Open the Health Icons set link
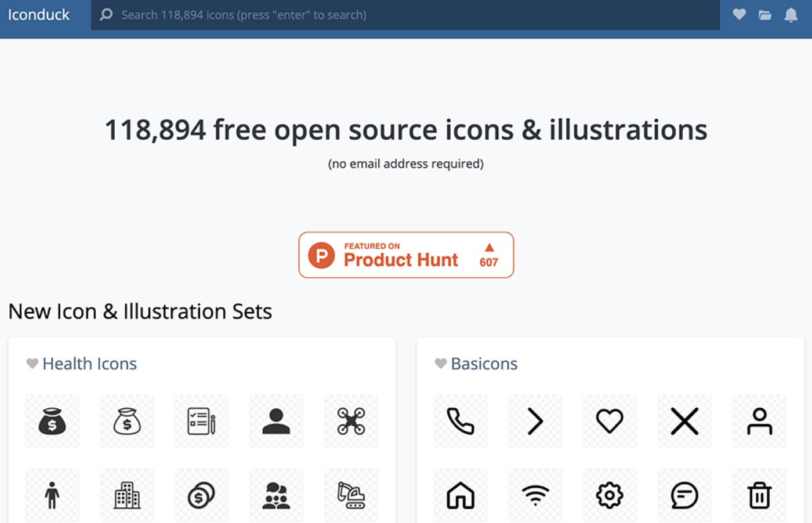 click(90, 364)
